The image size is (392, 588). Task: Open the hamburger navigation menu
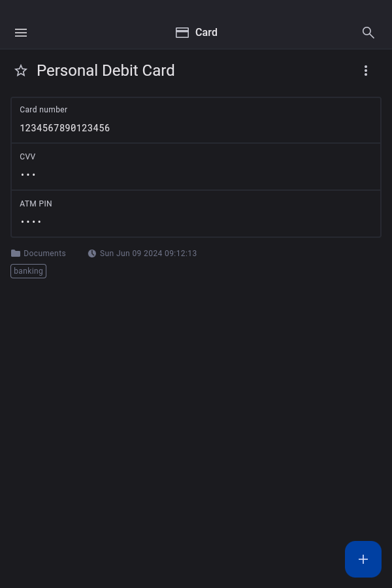(21, 33)
